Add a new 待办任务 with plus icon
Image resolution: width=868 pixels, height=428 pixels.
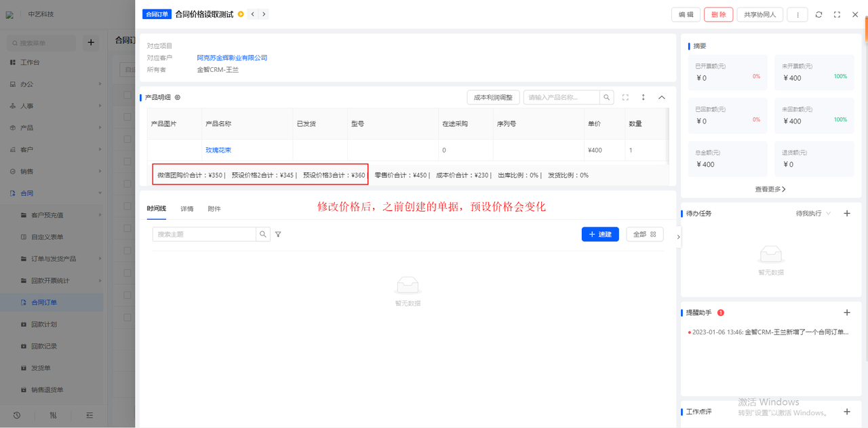[x=846, y=214]
